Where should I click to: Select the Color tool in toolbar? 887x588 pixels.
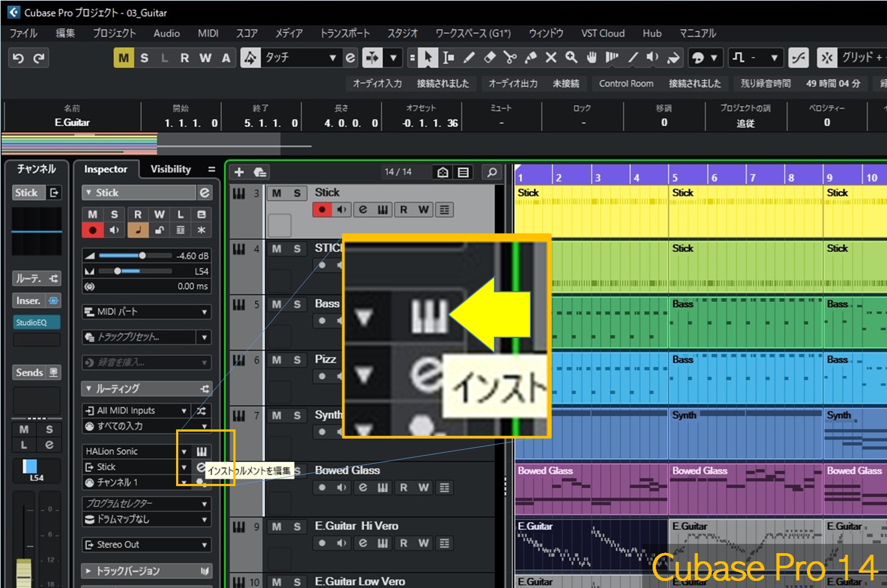pyautogui.click(x=674, y=58)
